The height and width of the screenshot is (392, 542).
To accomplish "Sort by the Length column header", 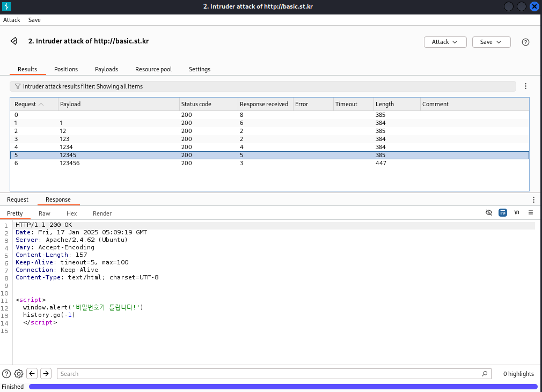I will tap(397, 105).
